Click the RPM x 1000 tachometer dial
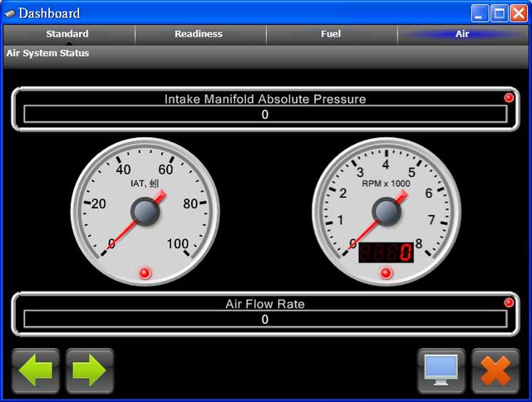Viewport: 532px width, 402px height. pyautogui.click(x=386, y=208)
